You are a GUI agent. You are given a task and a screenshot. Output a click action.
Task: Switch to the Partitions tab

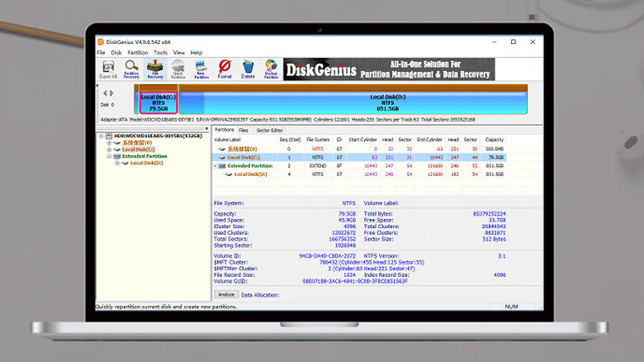[x=225, y=130]
